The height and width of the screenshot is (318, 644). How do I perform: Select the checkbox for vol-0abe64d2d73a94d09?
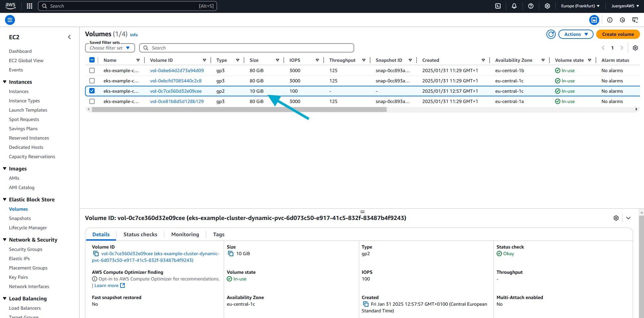click(x=92, y=70)
